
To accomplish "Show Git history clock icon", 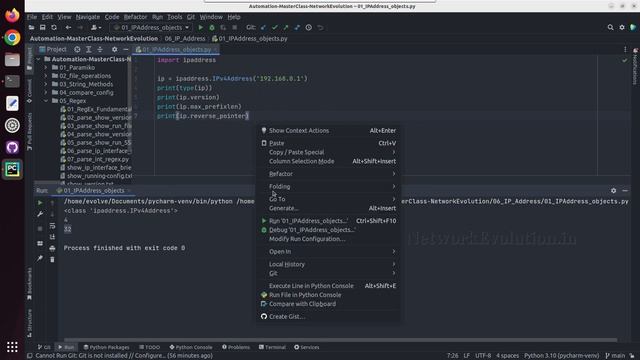I will (309, 27).
